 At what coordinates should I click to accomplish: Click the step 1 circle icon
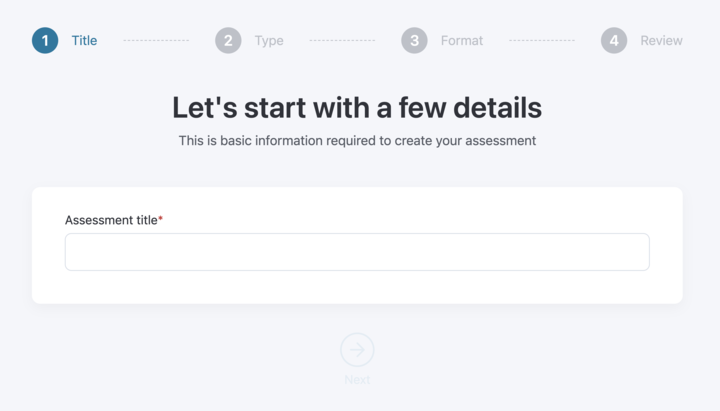coord(45,41)
